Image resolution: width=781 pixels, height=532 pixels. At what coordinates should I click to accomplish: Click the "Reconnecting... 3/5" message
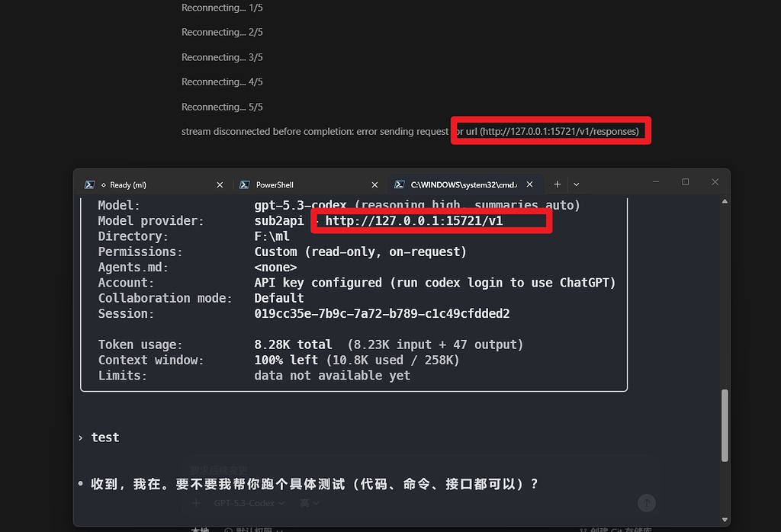coord(222,57)
